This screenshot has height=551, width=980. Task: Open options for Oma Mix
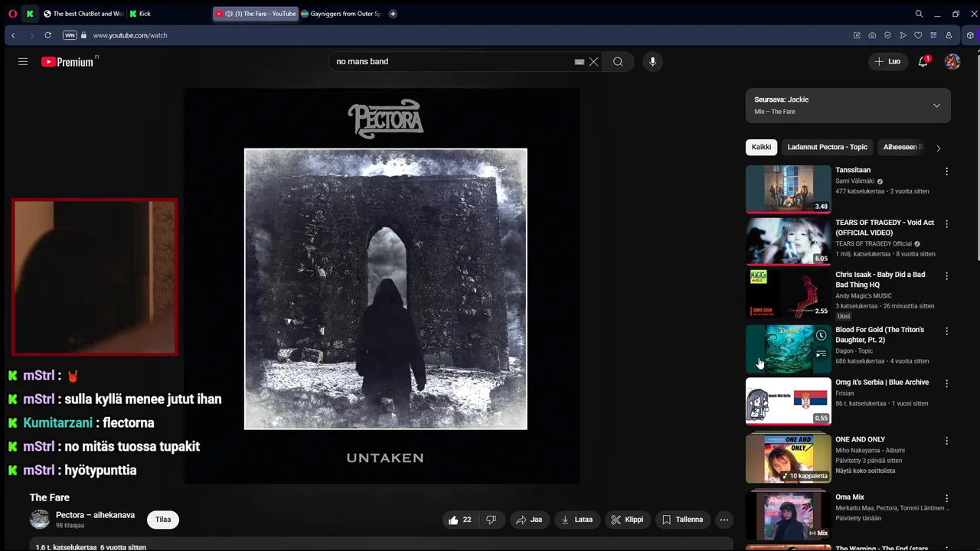pos(946,498)
